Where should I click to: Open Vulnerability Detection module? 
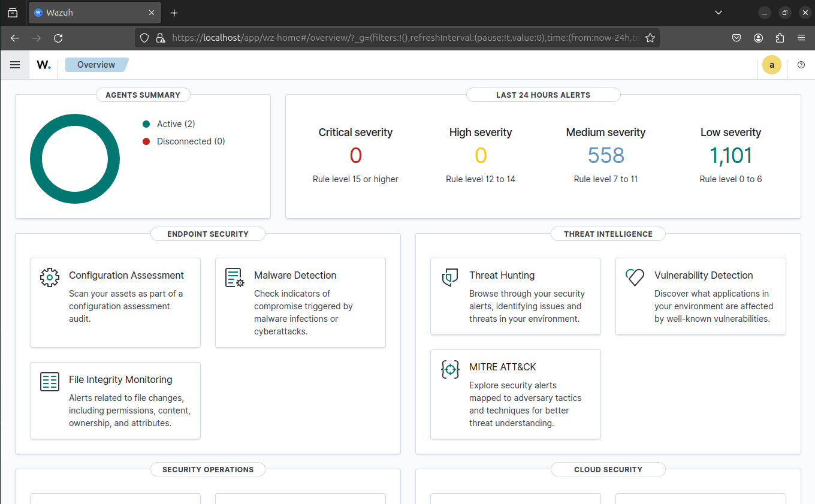(701, 296)
